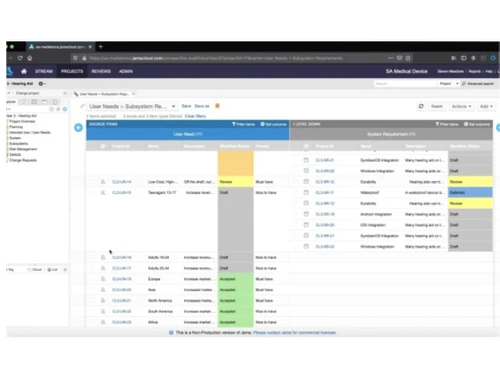Image resolution: width=500 pixels, height=375 pixels.
Task: Open the Project search scope dropdown
Action: pos(449,84)
